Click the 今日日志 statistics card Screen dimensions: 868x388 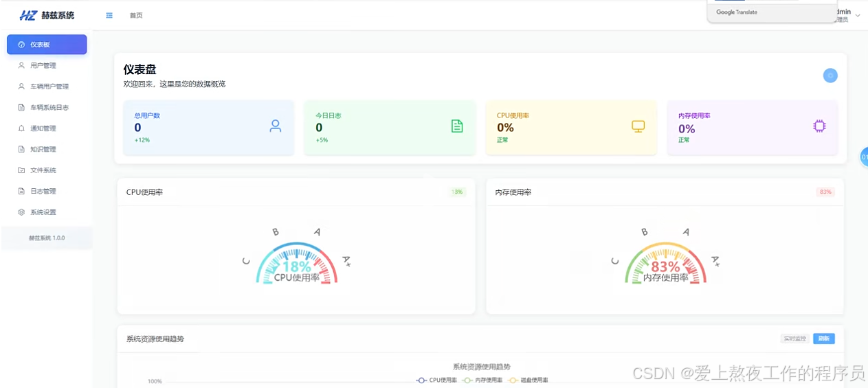[390, 127]
